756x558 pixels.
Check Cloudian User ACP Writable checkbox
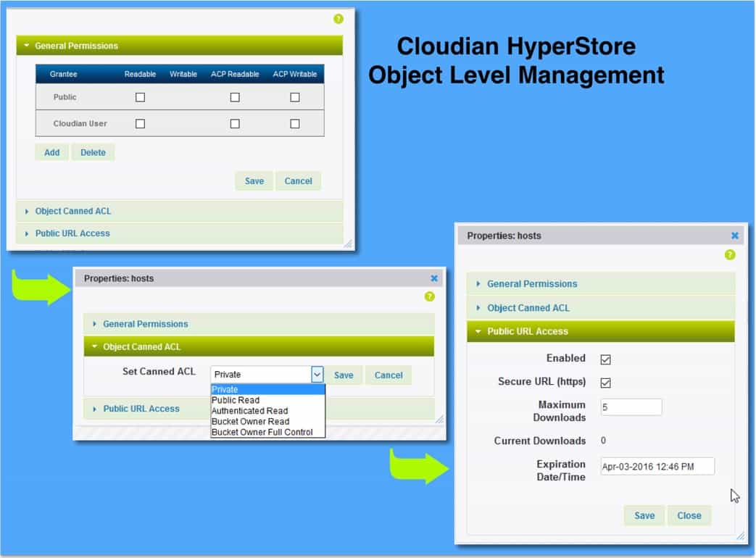[295, 123]
